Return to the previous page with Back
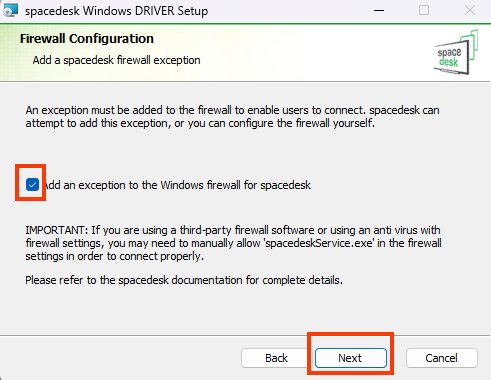This screenshot has width=491, height=380. pos(276,358)
